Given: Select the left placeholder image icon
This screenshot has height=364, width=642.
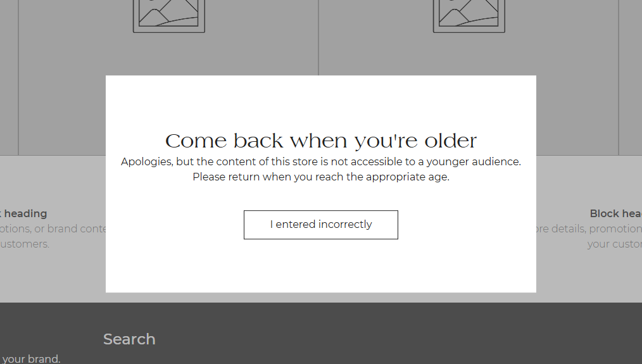Looking at the screenshot, I should point(168,15).
